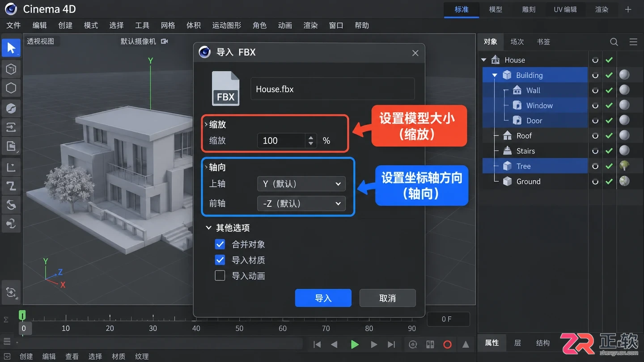
Task: Enable the 导入动画 checkbox
Action: [x=220, y=275]
